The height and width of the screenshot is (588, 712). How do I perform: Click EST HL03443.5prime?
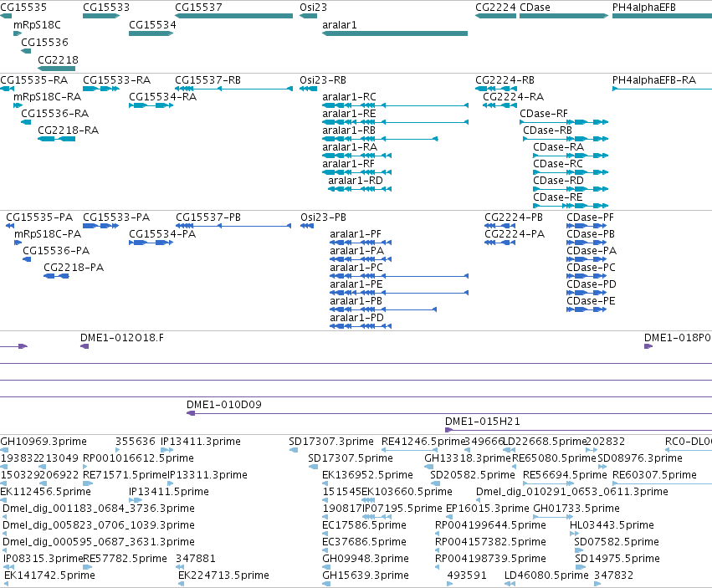coord(575,534)
